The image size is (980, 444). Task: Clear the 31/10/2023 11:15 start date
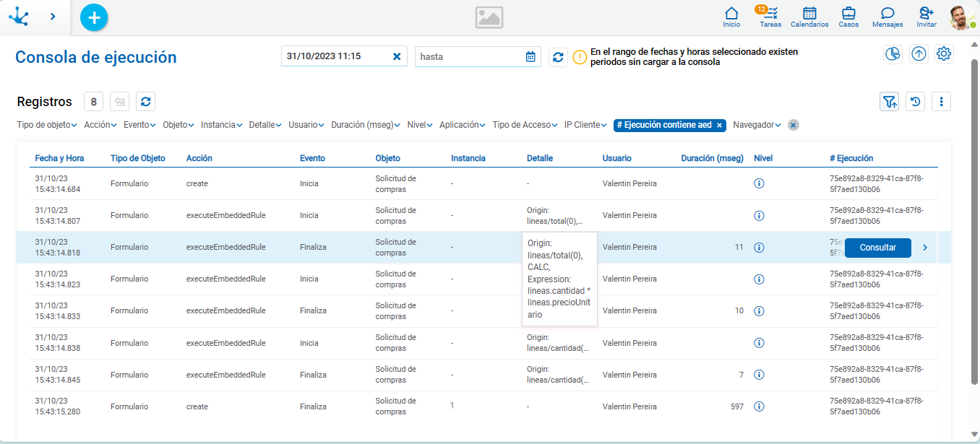pyautogui.click(x=397, y=56)
